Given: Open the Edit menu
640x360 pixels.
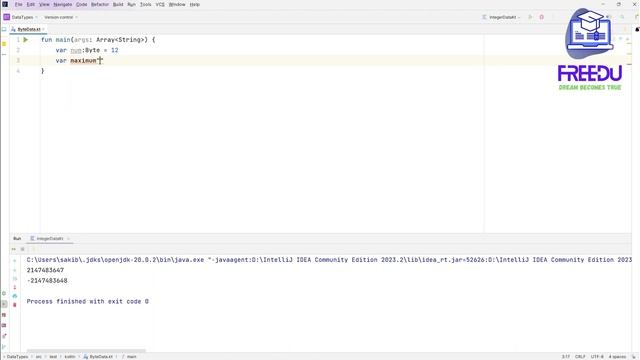Looking at the screenshot, I should click(x=31, y=4).
